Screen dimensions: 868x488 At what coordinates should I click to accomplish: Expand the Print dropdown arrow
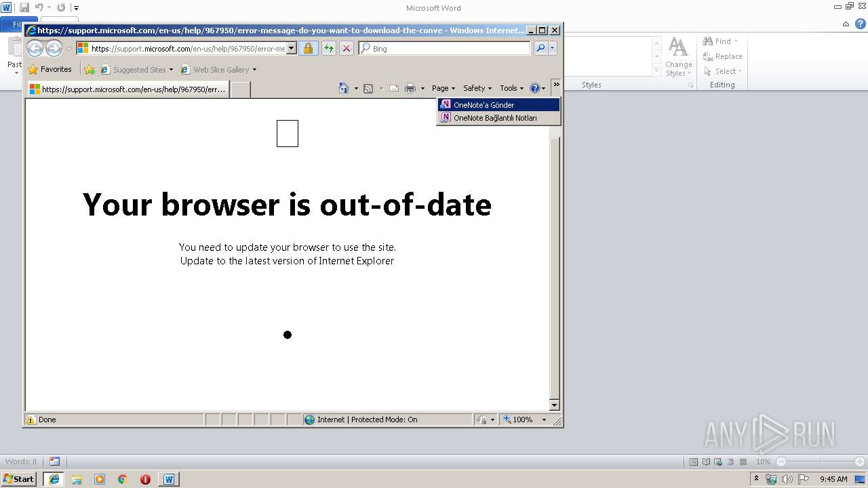click(x=422, y=88)
